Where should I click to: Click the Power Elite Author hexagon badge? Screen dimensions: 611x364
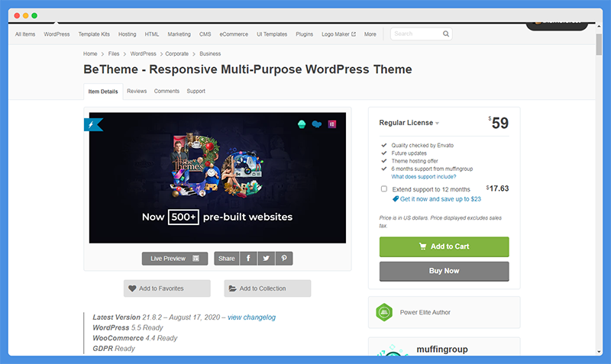tap(384, 312)
